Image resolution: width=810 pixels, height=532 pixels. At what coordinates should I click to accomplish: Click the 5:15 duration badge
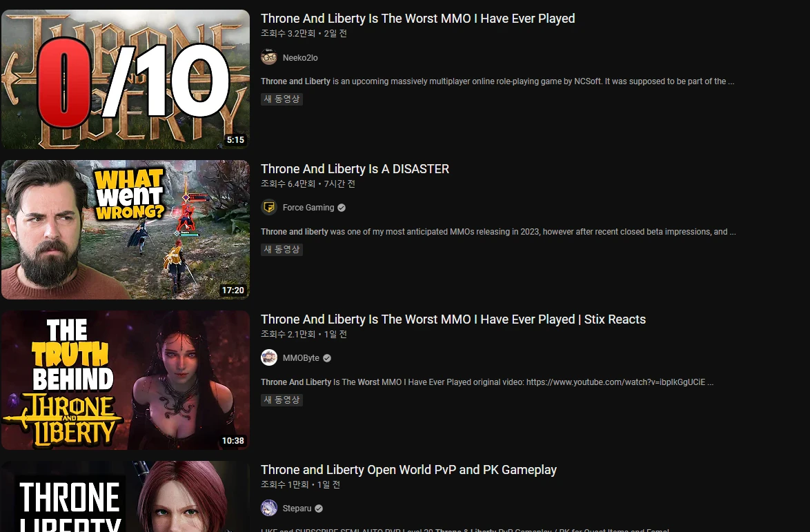pyautogui.click(x=235, y=140)
